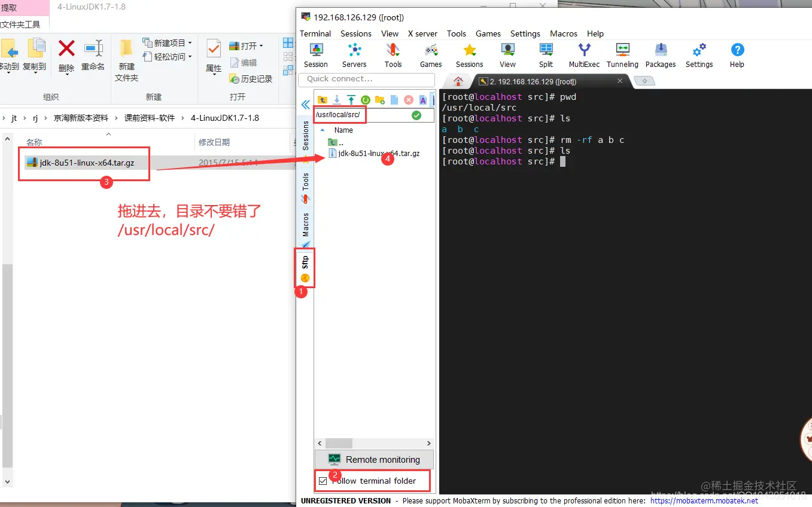Click the Quick connect input field
Image resolution: width=812 pixels, height=507 pixels.
(366, 79)
